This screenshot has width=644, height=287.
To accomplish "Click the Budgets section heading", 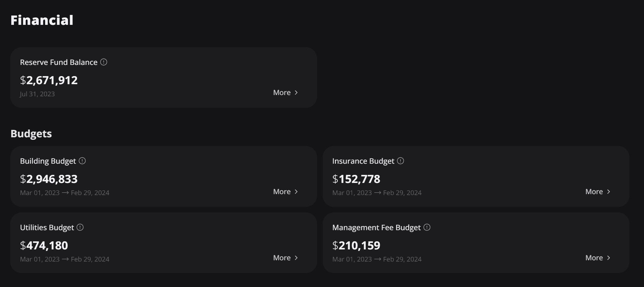I will (31, 134).
